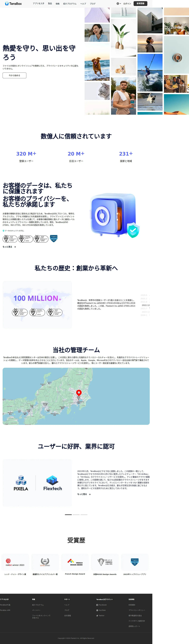
Task: Select 2023.12 on history timeline
Action: pos(146,312)
